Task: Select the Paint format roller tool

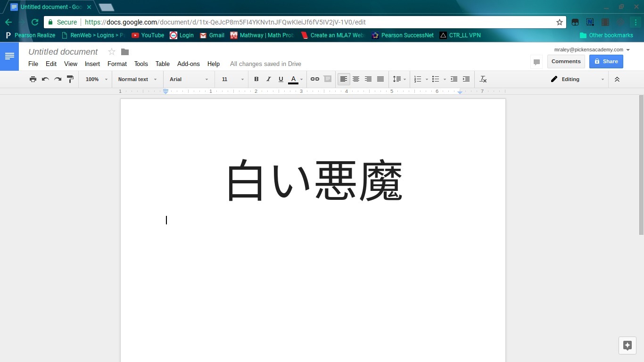Action: (70, 79)
